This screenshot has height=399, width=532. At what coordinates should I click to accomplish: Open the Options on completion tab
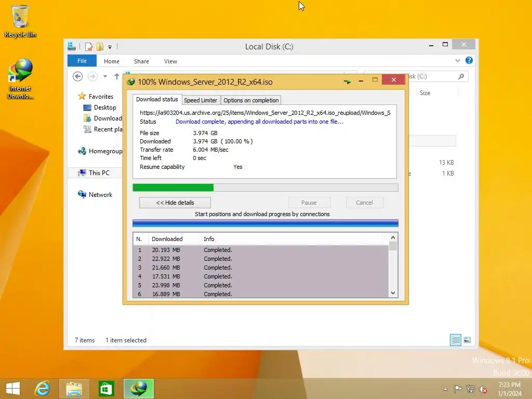[251, 100]
